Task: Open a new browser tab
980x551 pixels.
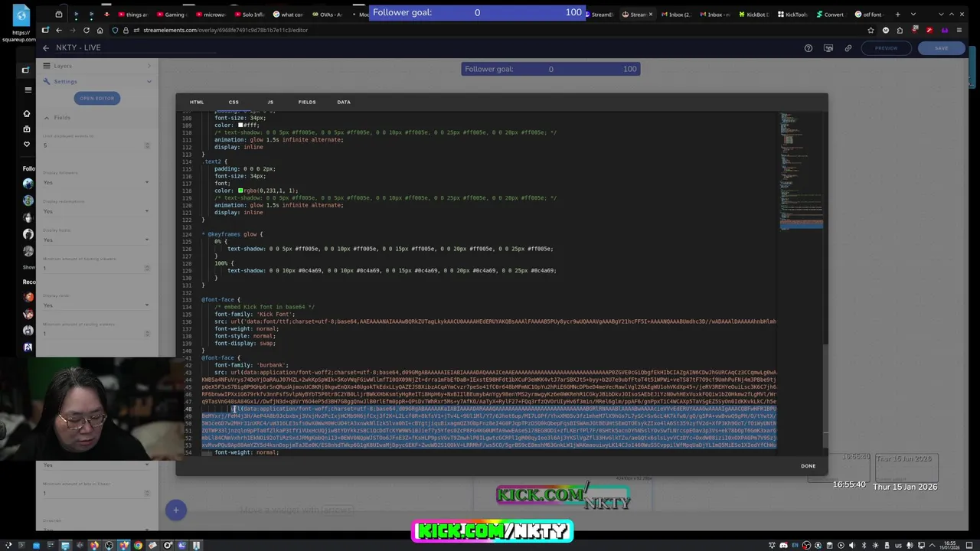Action: (898, 14)
